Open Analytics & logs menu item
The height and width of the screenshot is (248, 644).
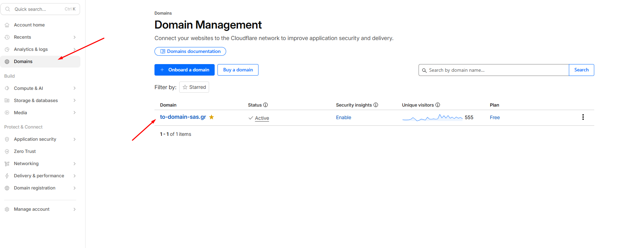tap(31, 49)
